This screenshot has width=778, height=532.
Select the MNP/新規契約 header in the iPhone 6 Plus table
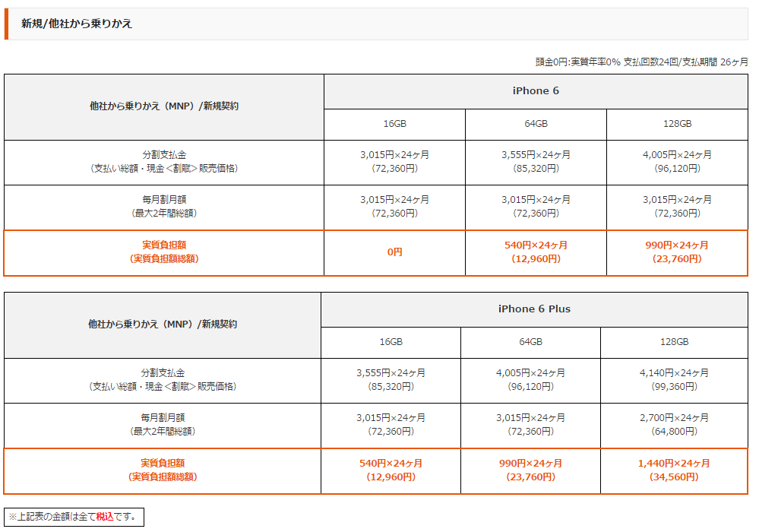163,325
